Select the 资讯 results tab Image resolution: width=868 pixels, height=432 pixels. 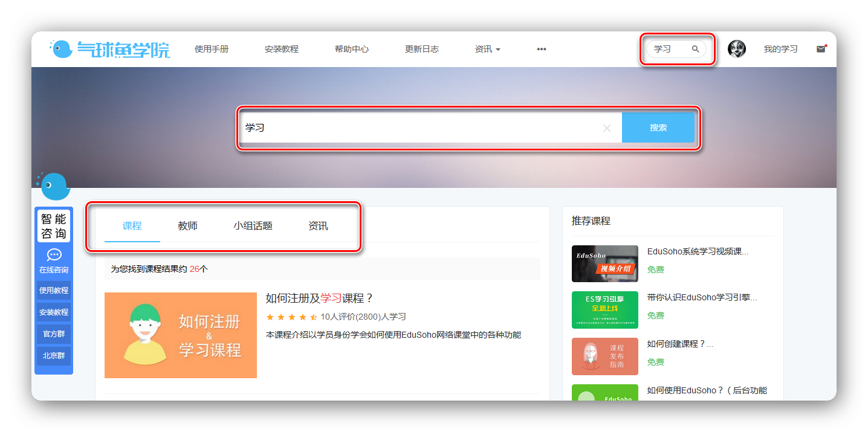click(x=318, y=226)
